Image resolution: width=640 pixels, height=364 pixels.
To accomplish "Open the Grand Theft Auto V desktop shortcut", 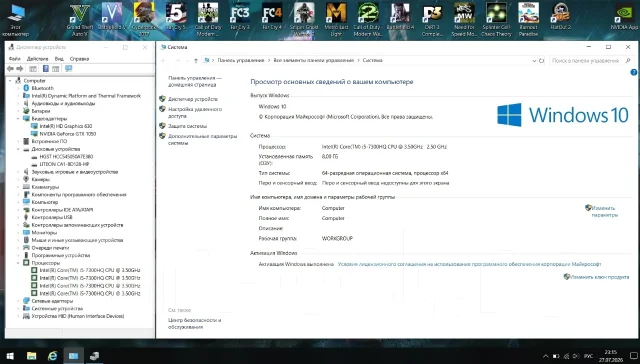I will [80, 19].
